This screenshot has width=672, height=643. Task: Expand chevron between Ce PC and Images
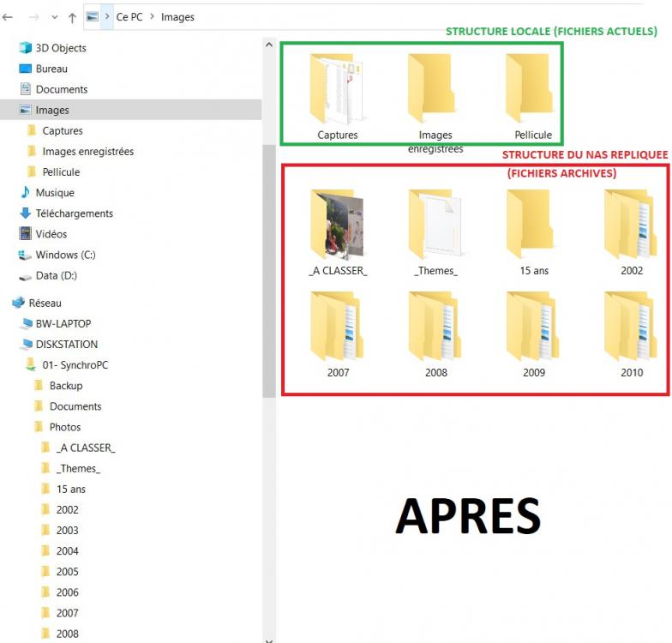(x=152, y=17)
